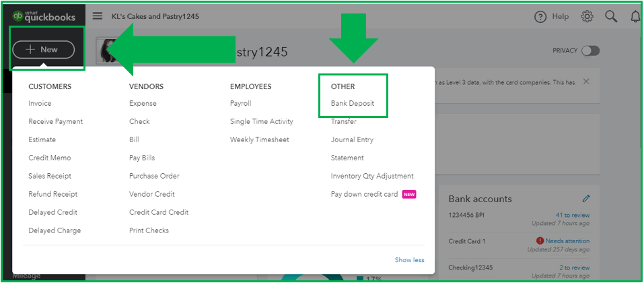Click the Search magnifier icon

[x=611, y=16]
